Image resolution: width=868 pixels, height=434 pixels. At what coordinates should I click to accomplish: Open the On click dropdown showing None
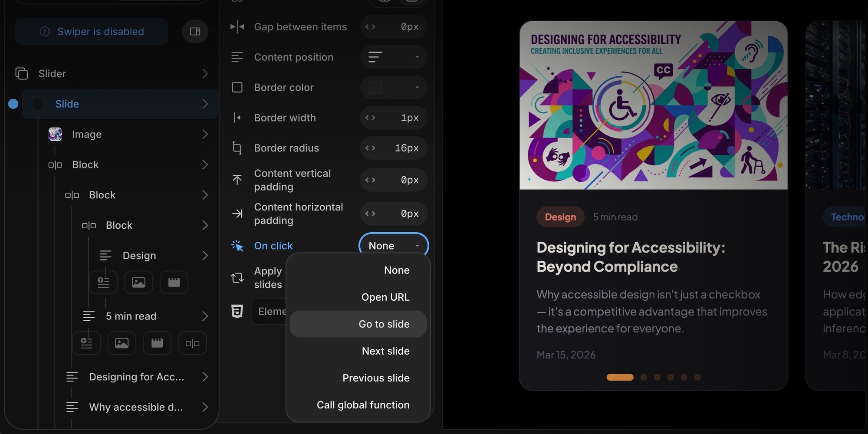(393, 246)
